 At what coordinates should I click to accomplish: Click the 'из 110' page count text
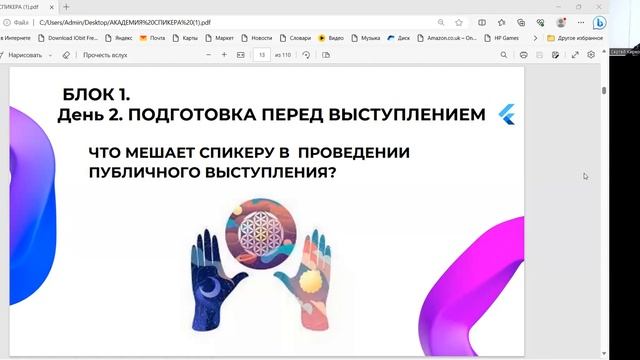point(283,55)
